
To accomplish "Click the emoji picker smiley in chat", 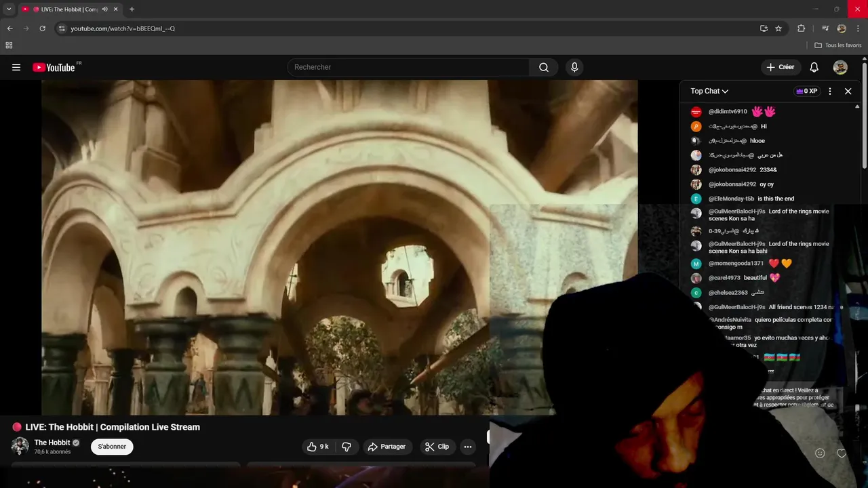I will coord(820,453).
